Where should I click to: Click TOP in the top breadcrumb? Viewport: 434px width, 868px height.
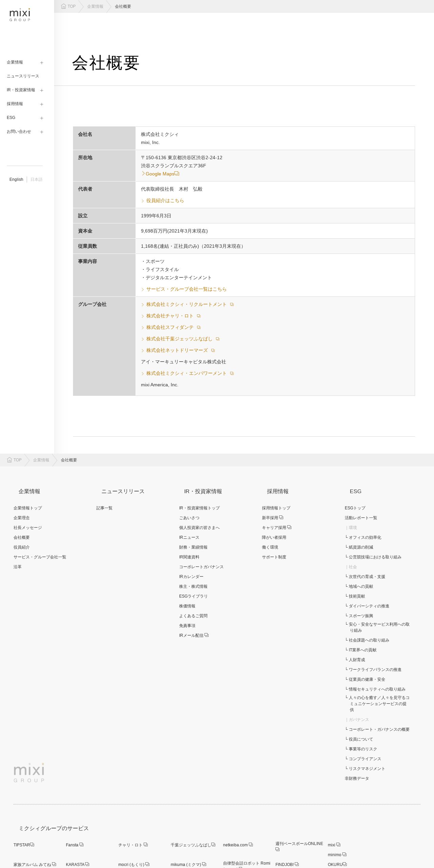[x=71, y=6]
